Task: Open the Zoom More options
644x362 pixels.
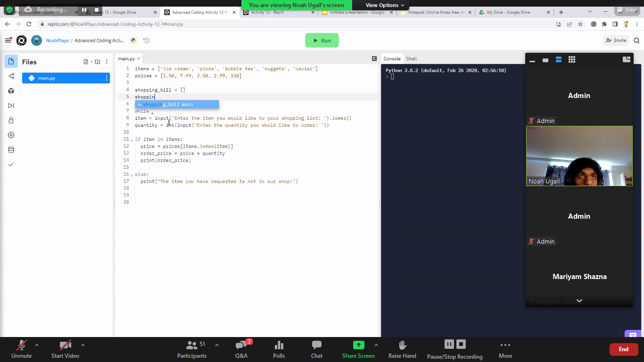Action: (x=505, y=350)
